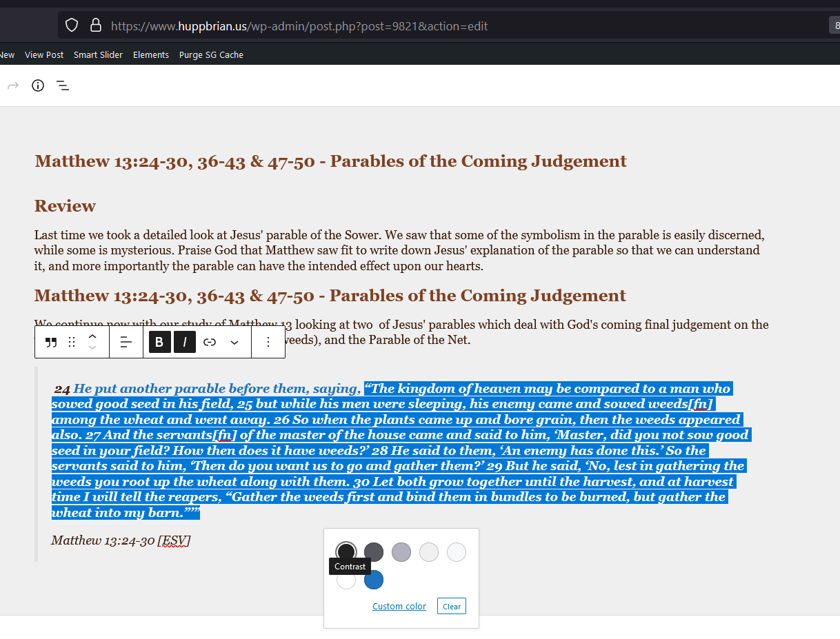
Task: Click the browser shield tracking protection icon
Action: (x=72, y=26)
